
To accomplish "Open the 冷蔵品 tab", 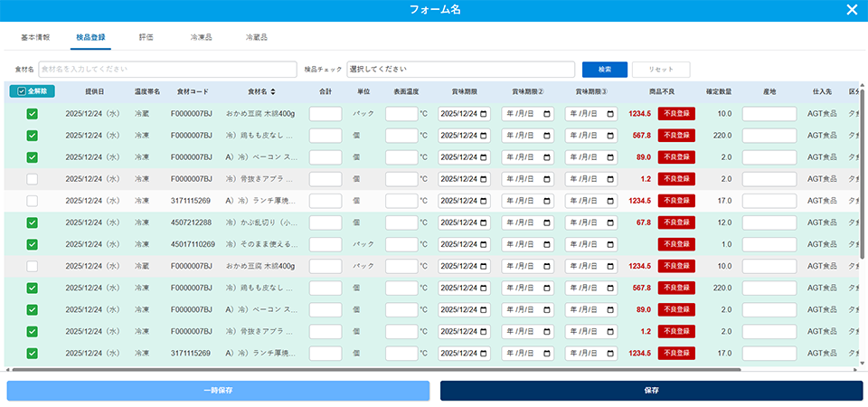I will (256, 38).
